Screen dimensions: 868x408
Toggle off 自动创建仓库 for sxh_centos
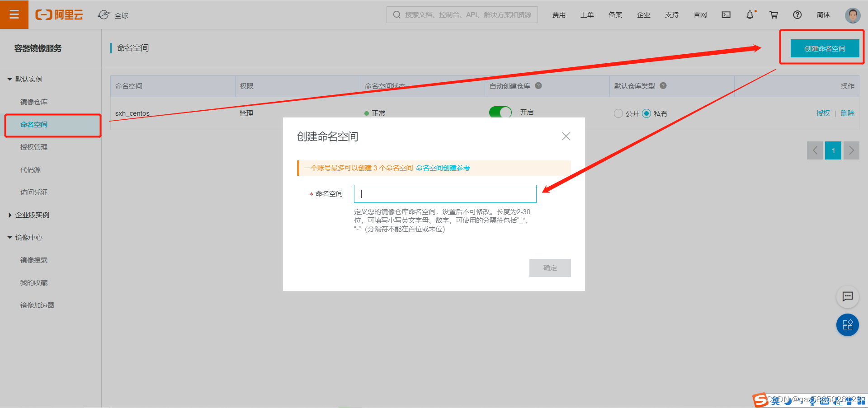[x=500, y=113]
